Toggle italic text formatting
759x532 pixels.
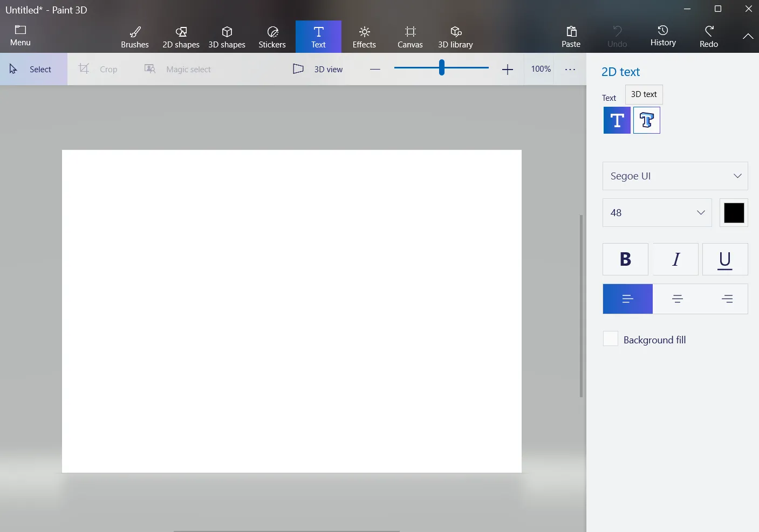coord(675,259)
